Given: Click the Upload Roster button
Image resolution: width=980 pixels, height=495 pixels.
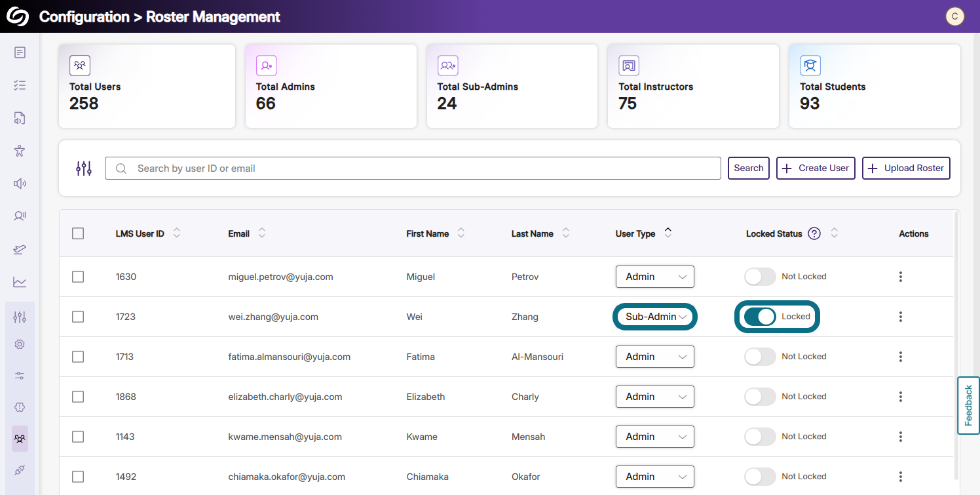Looking at the screenshot, I should tap(906, 168).
